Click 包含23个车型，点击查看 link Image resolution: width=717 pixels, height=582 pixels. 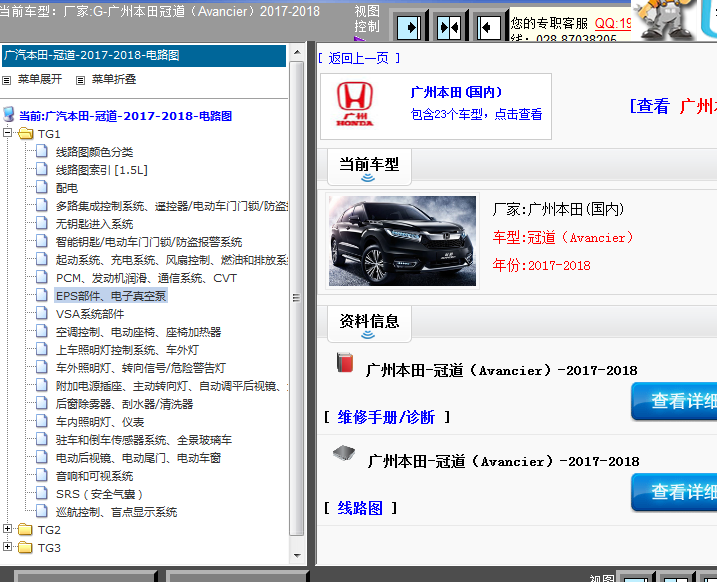[x=476, y=114]
